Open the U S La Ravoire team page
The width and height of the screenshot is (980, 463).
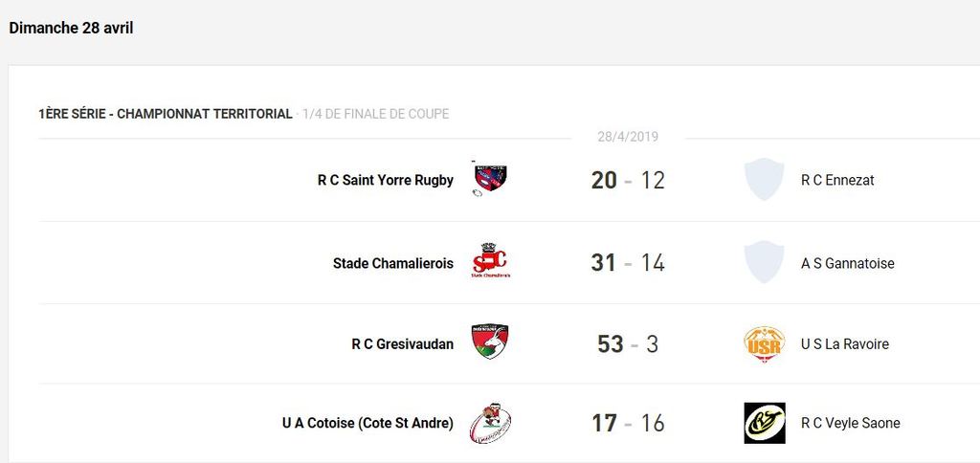[x=844, y=343]
